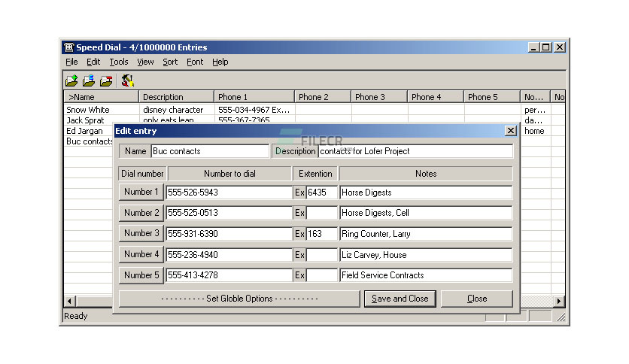Click the Phone 1 column header
The image size is (629, 364).
(x=254, y=97)
